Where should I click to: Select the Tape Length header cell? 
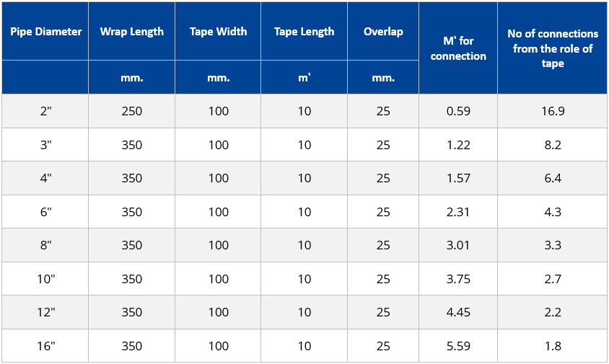pyautogui.click(x=304, y=32)
